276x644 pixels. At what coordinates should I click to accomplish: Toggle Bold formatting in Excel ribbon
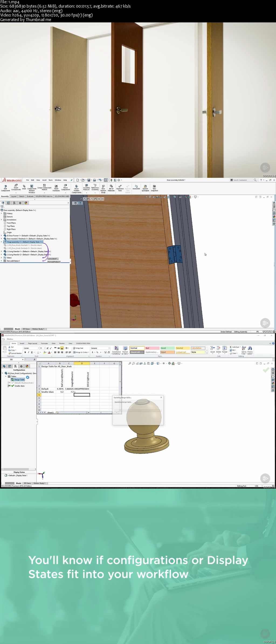point(25,352)
